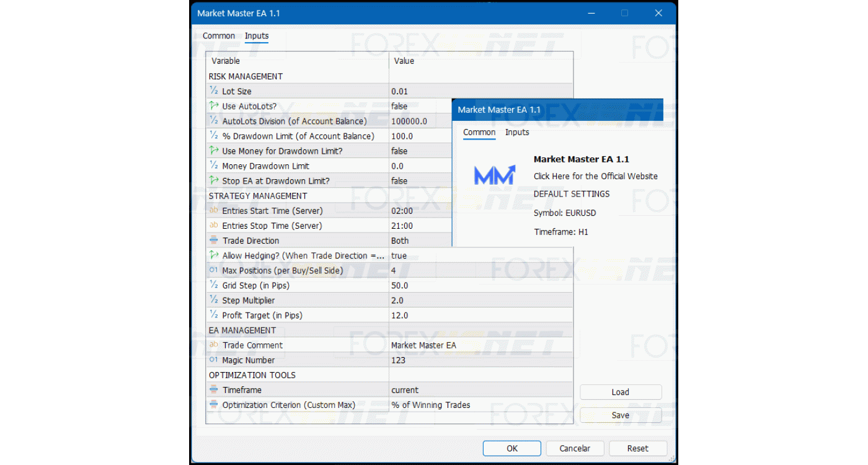Image resolution: width=868 pixels, height=465 pixels.
Task: Click the Magic Number integer icon
Action: click(x=213, y=360)
